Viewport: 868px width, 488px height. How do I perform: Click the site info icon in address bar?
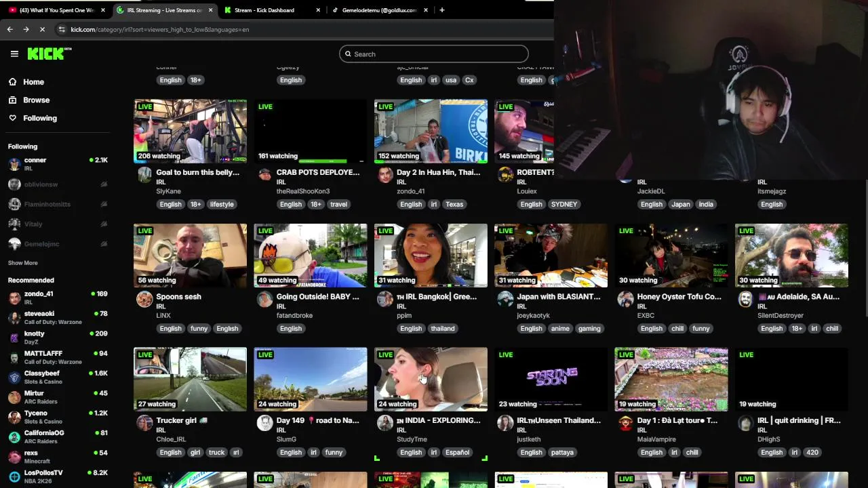click(x=62, y=29)
